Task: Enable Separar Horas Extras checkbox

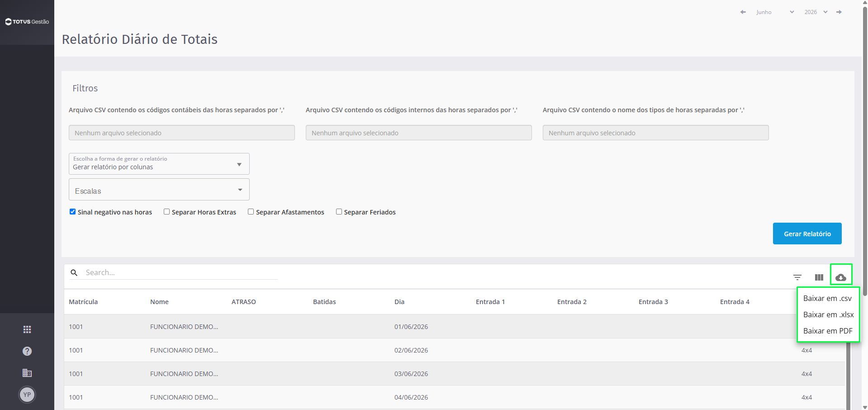Action: point(166,212)
